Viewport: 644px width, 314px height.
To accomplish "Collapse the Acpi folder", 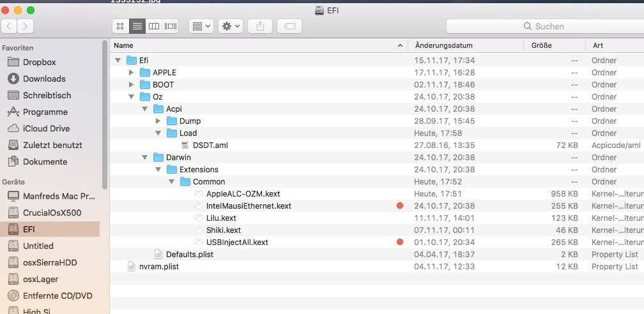I will [144, 108].
